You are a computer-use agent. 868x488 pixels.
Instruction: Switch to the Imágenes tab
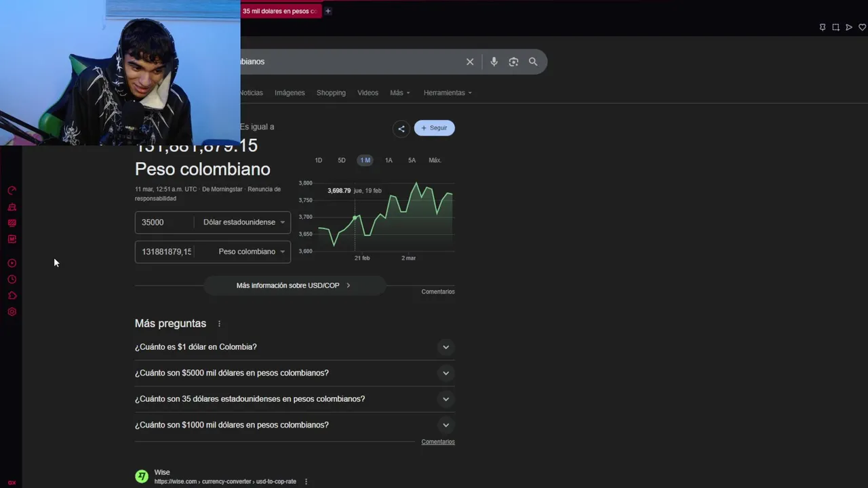pyautogui.click(x=290, y=93)
